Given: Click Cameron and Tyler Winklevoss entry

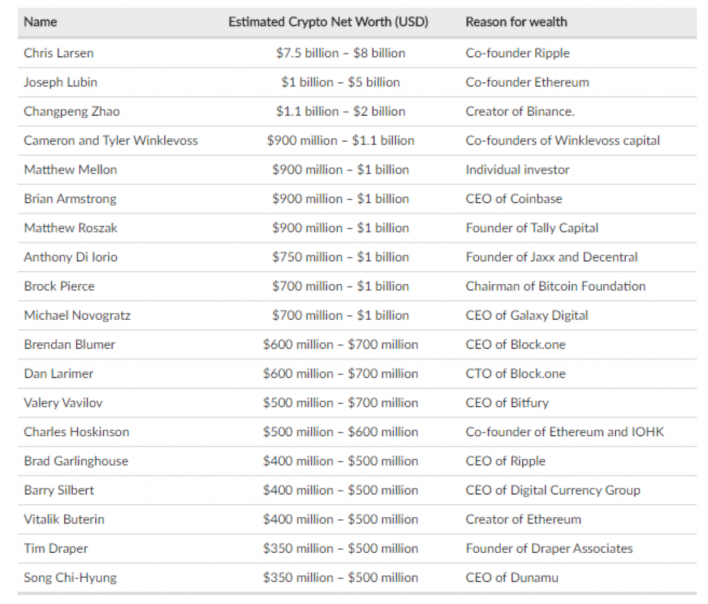Looking at the screenshot, I should (110, 140).
